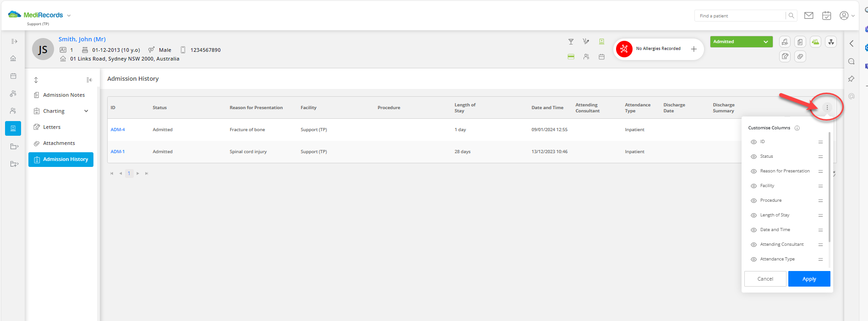Open the Home icon in left sidebar
The width and height of the screenshot is (868, 321).
point(13,58)
